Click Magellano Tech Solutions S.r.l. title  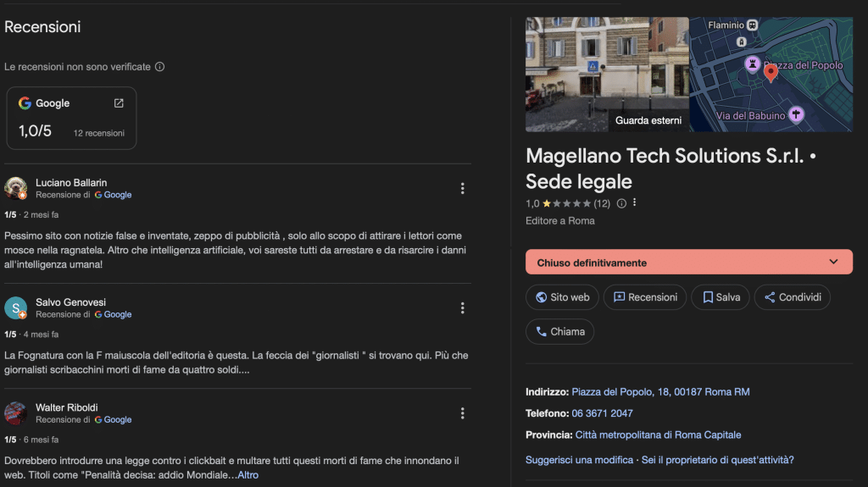coord(670,169)
